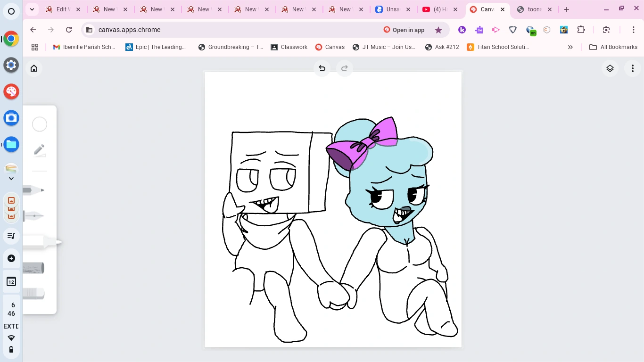Open the color picker circle
Screen dimensions: 644x362
point(40,124)
